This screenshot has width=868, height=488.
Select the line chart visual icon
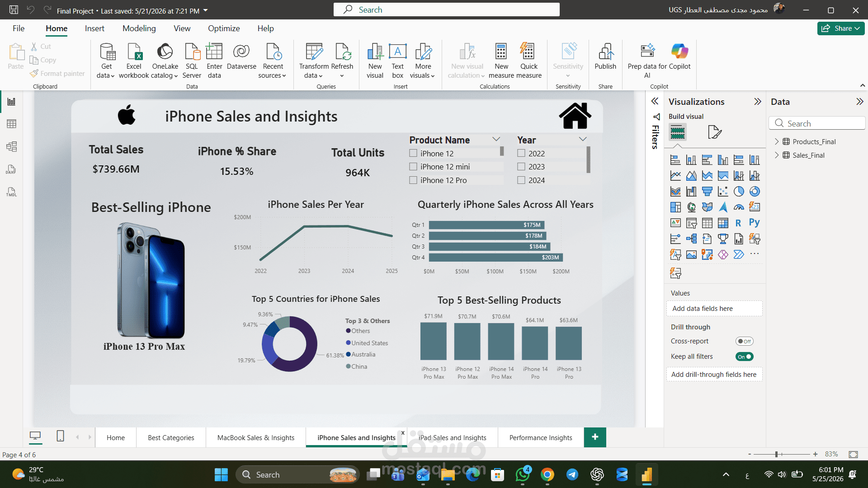[675, 176]
